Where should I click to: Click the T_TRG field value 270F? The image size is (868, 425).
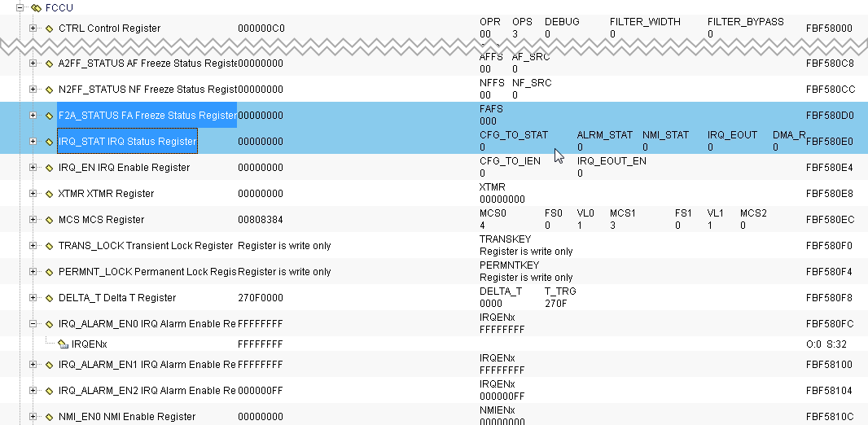pos(556,303)
